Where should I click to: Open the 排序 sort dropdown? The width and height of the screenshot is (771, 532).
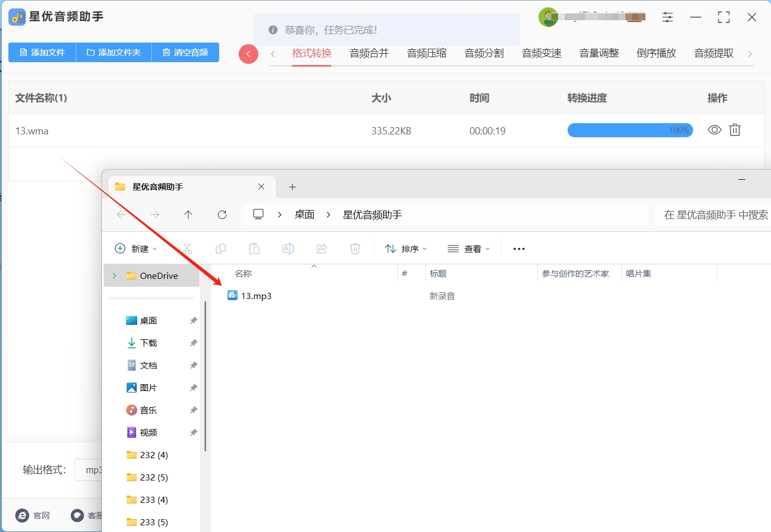(406, 249)
